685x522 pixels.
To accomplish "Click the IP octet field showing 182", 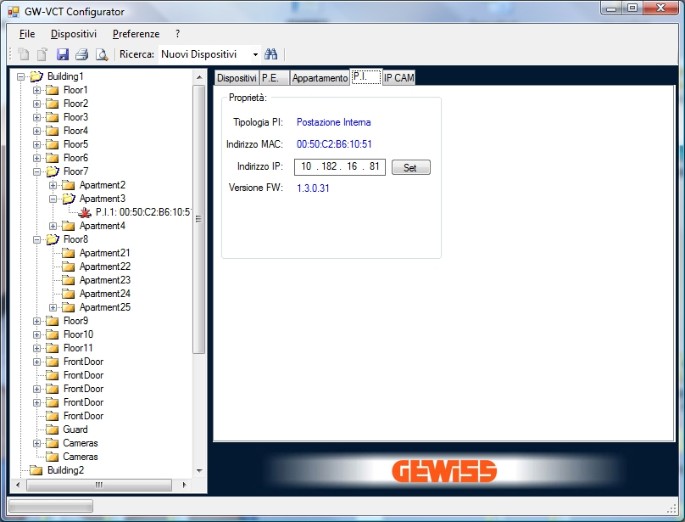I will [329, 166].
